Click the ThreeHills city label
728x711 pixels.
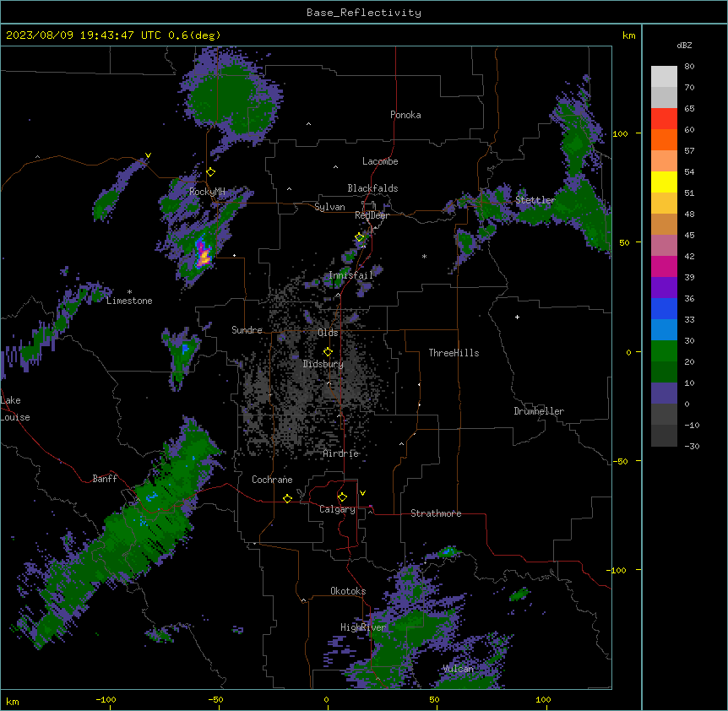pos(454,353)
